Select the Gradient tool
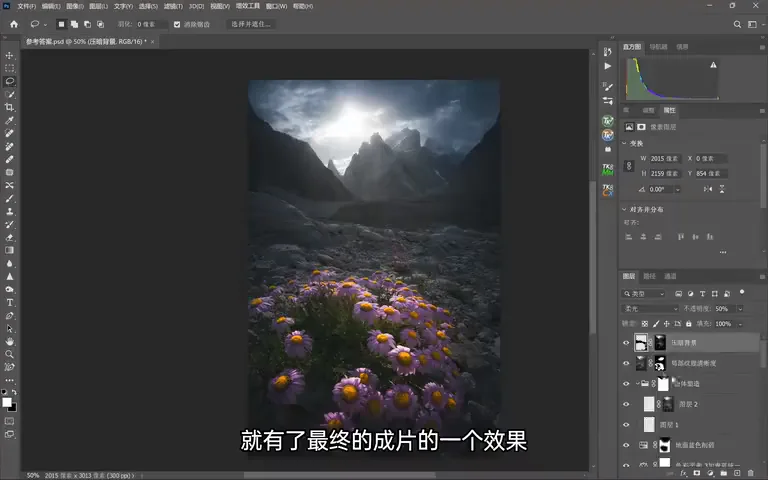This screenshot has height=480, width=768. tap(9, 250)
